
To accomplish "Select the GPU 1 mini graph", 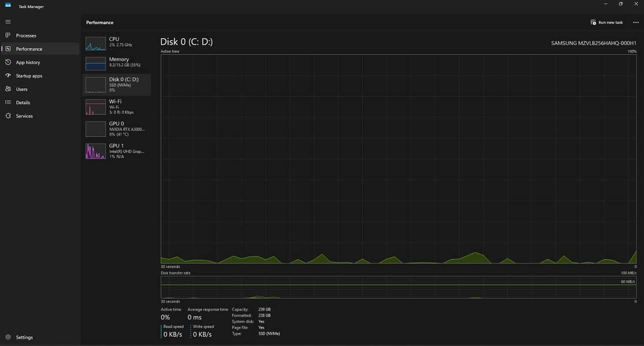I will 95,151.
